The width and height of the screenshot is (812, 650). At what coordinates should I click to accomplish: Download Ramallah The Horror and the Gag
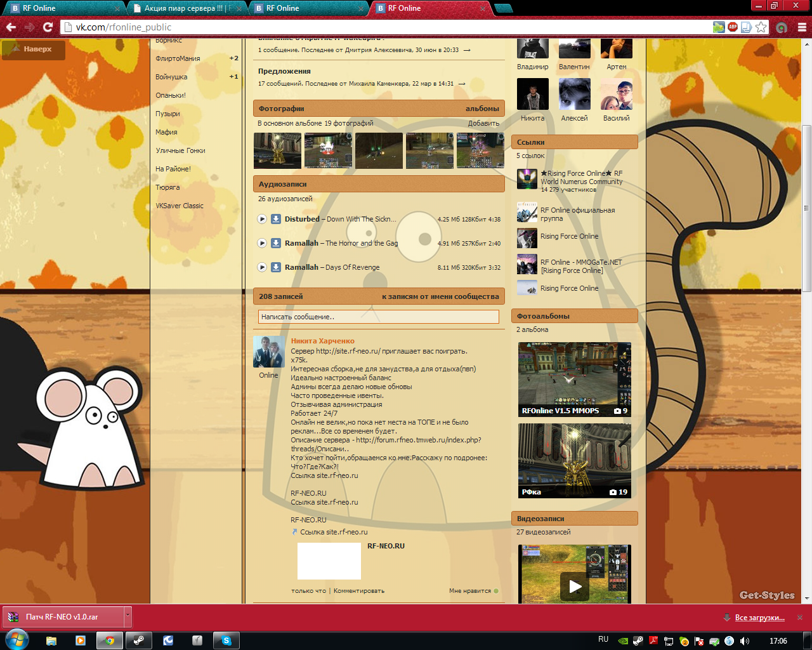(276, 243)
